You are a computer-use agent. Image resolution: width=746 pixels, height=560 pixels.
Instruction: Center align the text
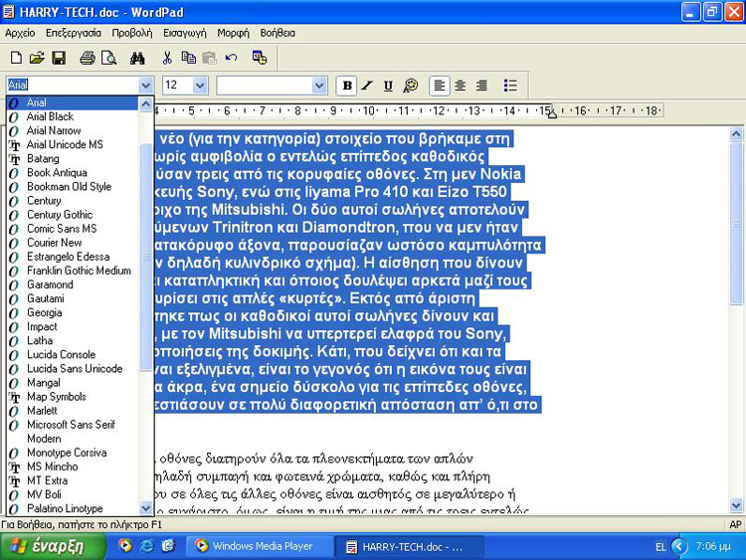[461, 86]
